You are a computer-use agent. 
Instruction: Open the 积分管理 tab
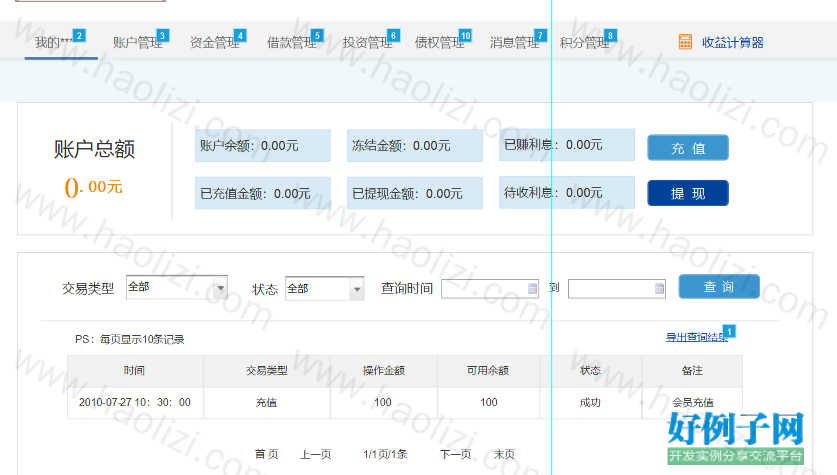click(585, 42)
